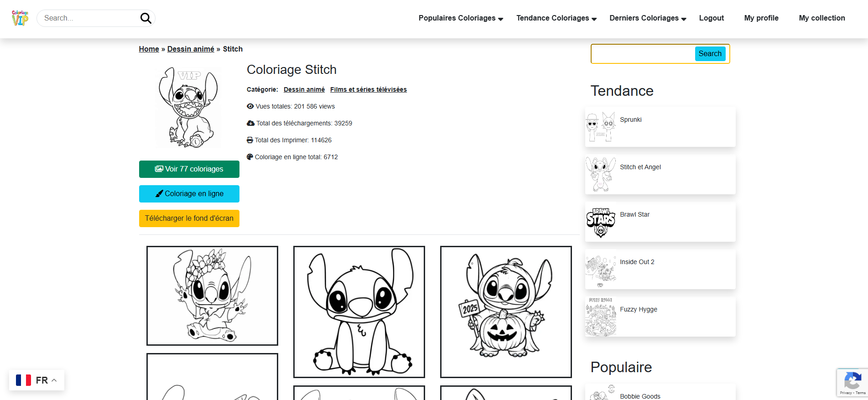Go to Home breadcrumb link
The image size is (868, 400).
pyautogui.click(x=149, y=49)
